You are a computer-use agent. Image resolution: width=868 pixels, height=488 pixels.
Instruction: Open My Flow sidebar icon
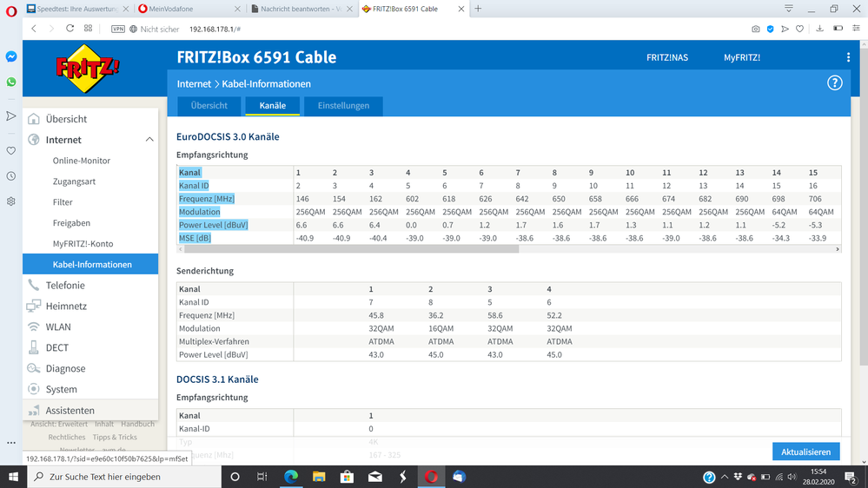(11, 116)
